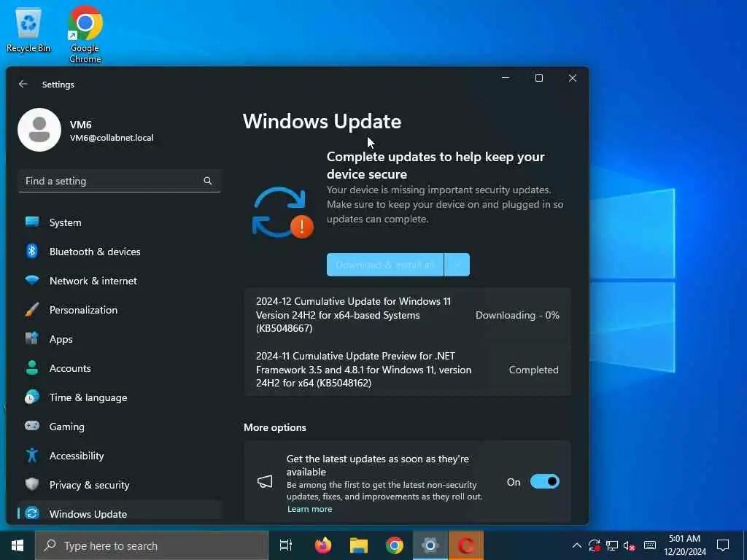747x560 pixels.
Task: Click the update status icon with warning badge
Action: pos(282,212)
